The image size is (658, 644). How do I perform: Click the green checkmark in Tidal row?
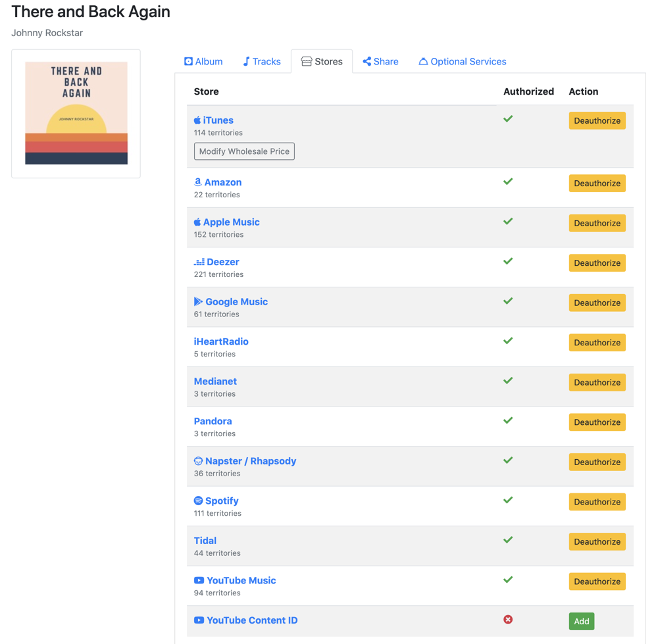[x=508, y=540]
